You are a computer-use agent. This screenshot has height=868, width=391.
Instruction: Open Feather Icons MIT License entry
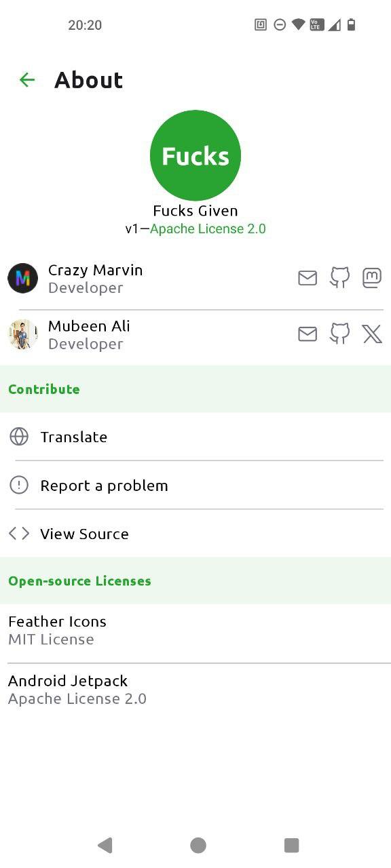click(x=195, y=631)
